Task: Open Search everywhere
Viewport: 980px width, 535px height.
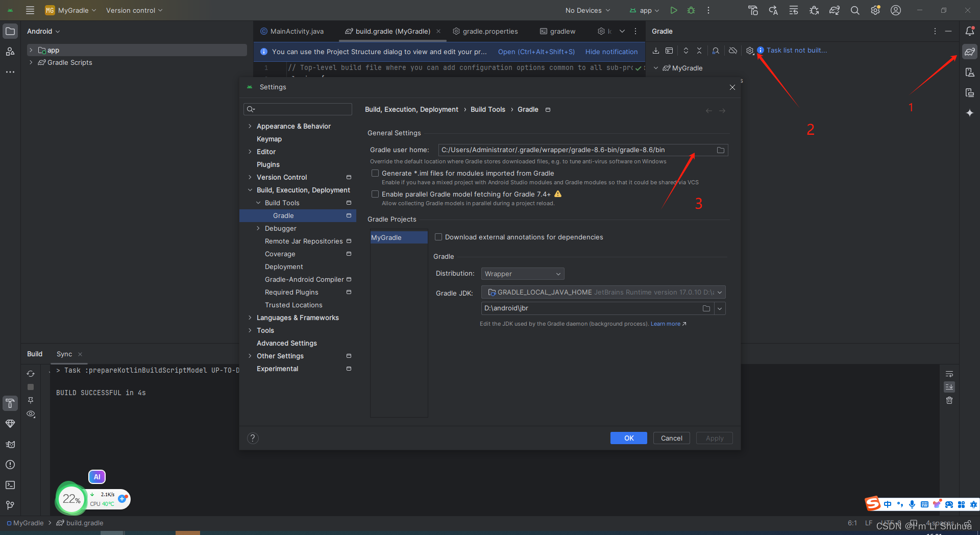Action: click(x=855, y=10)
